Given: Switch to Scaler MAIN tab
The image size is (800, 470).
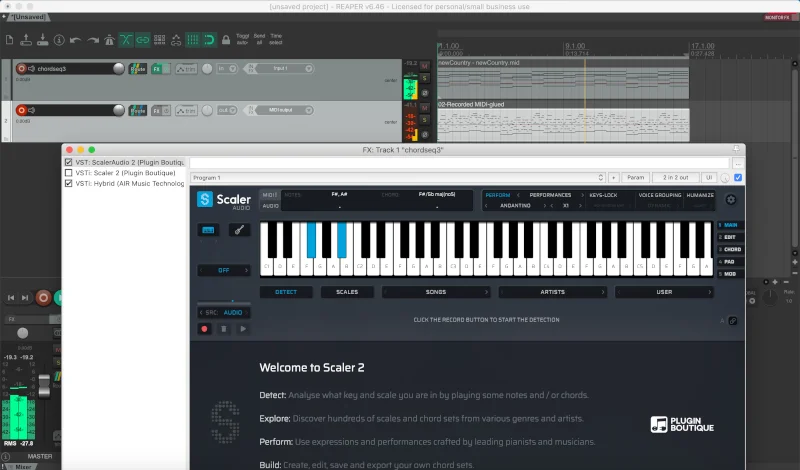Looking at the screenshot, I should (x=730, y=225).
